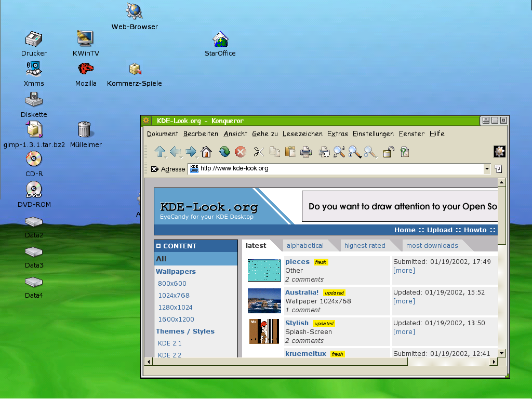Open the Lesezeichen menu
532x399 pixels.
tap(302, 134)
